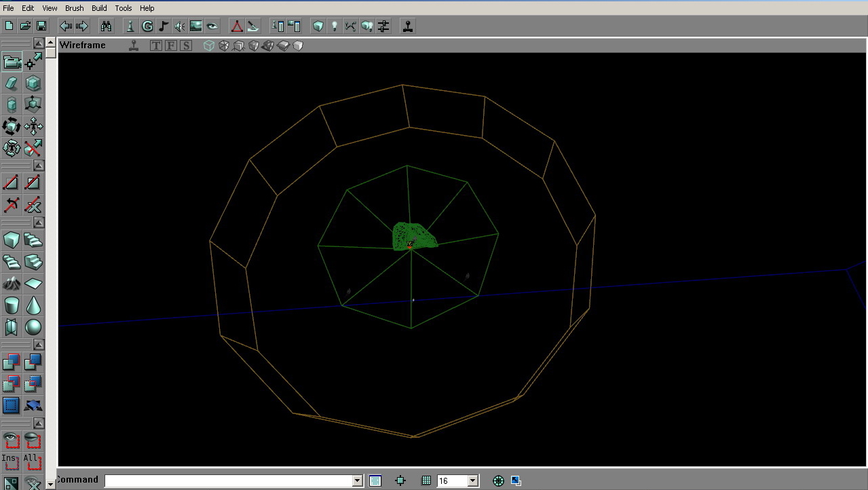Select the Cylinder brush builder
The height and width of the screenshot is (490, 868).
12,305
